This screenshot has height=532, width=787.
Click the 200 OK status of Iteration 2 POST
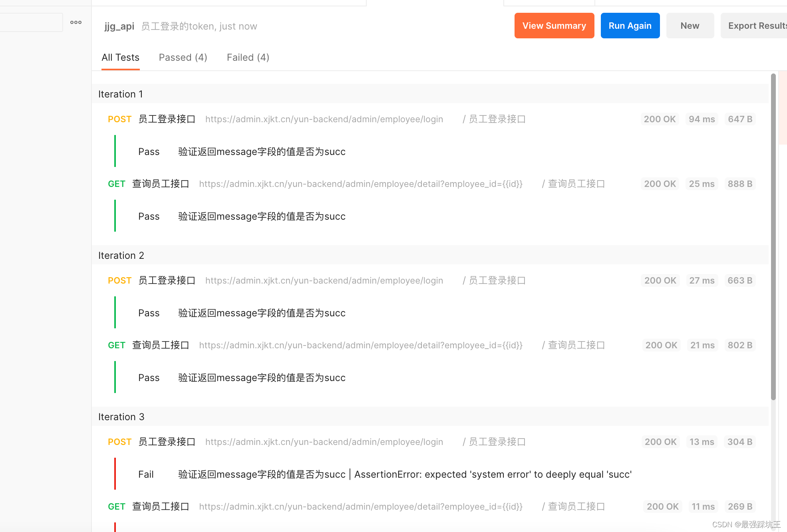pyautogui.click(x=660, y=280)
